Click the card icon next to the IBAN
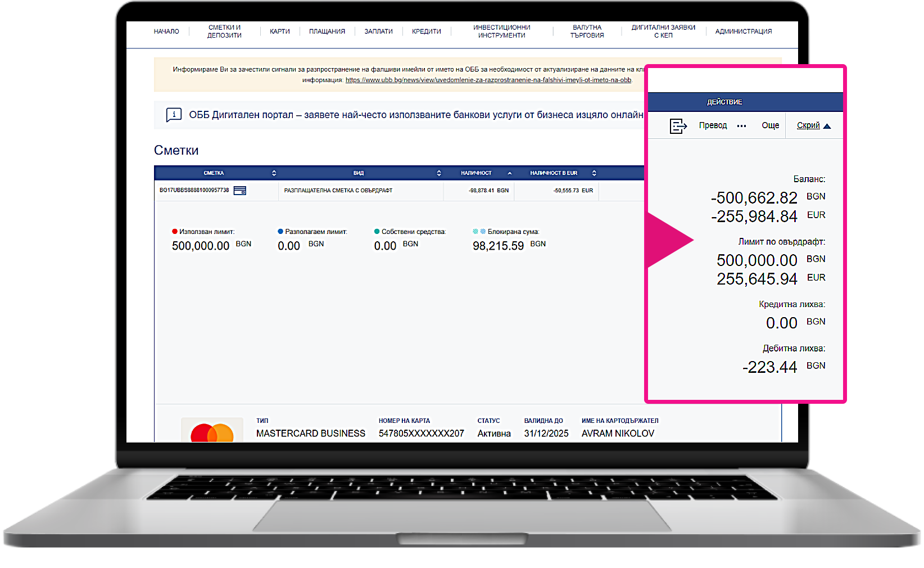Image resolution: width=924 pixels, height=568 pixels. (x=240, y=191)
